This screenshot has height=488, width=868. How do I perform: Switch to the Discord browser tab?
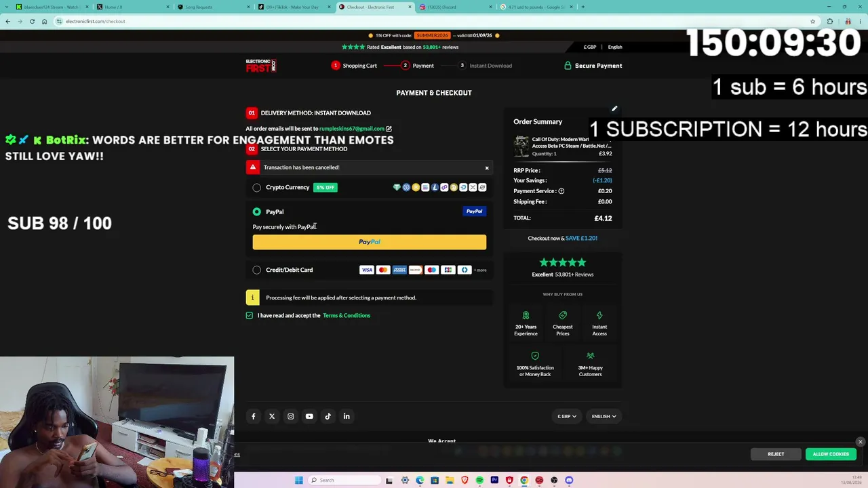coord(456,7)
